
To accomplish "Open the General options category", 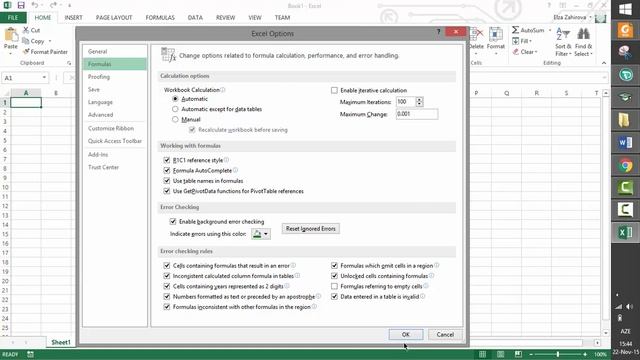I will 114,51.
